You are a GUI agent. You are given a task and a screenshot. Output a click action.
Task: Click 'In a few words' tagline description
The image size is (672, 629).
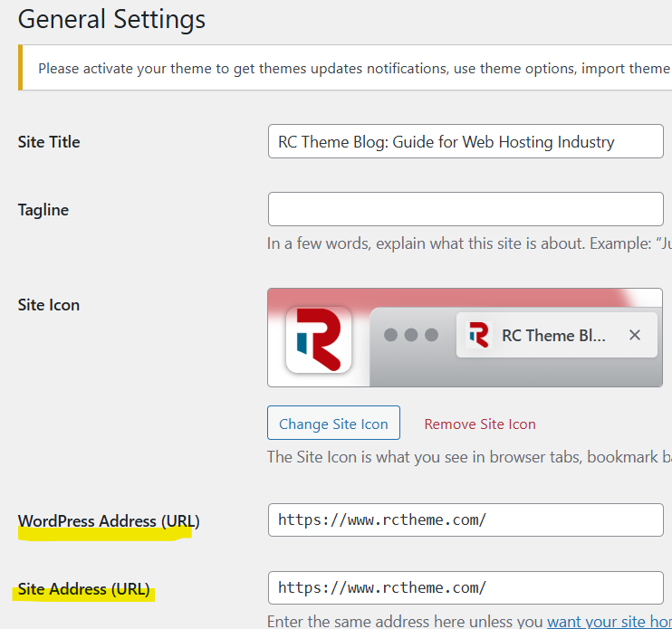pyautogui.click(x=469, y=243)
